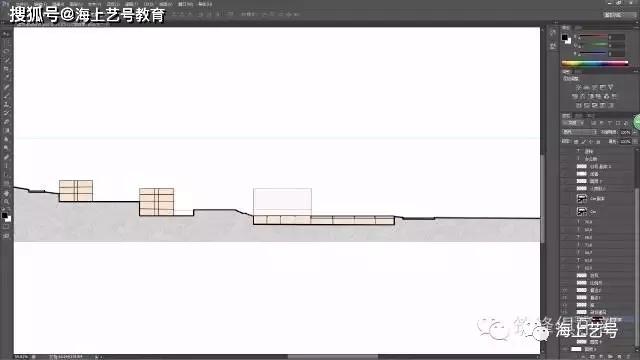Toggle lock transparent pixels in Layers panel
Image resolution: width=640 pixels, height=360 pixels.
point(576,142)
